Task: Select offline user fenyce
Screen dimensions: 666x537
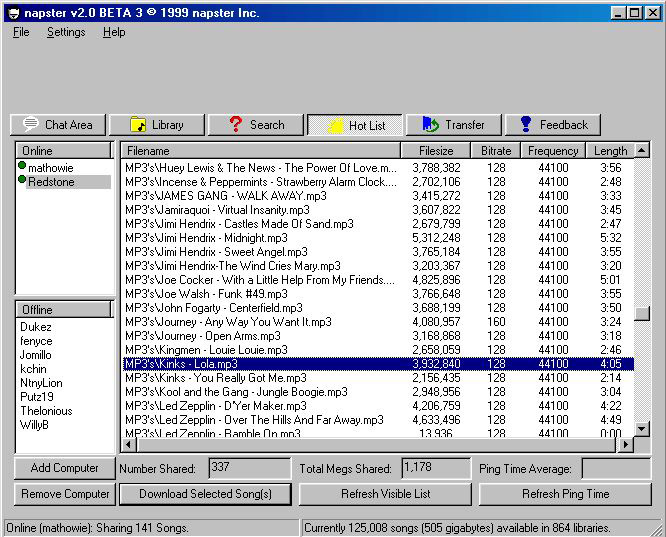Action: (36, 341)
